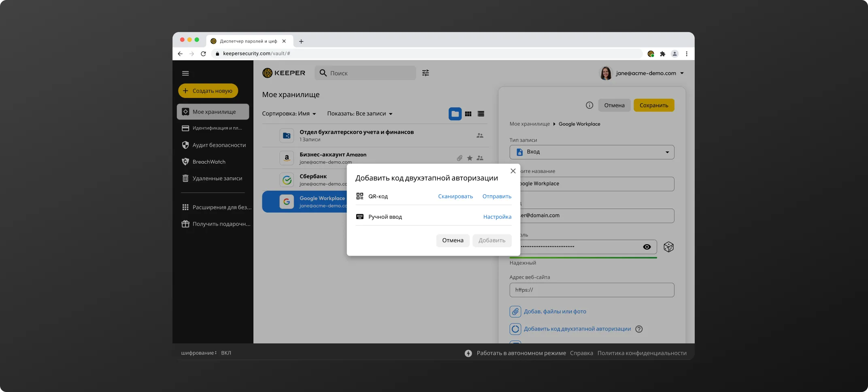Click Jane's profile photo

coord(606,73)
